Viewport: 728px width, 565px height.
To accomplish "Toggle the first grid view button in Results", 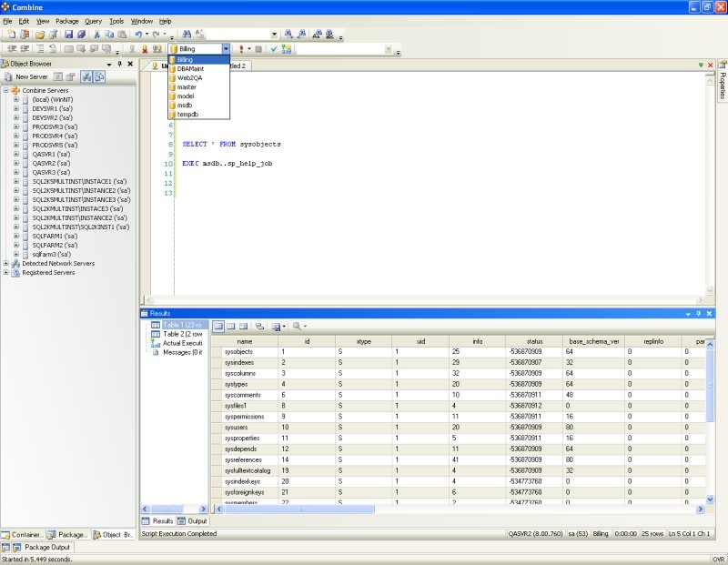I will (218, 326).
